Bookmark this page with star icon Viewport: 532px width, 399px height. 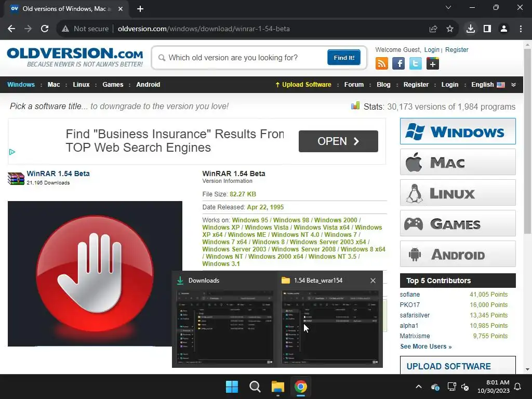[x=450, y=29]
